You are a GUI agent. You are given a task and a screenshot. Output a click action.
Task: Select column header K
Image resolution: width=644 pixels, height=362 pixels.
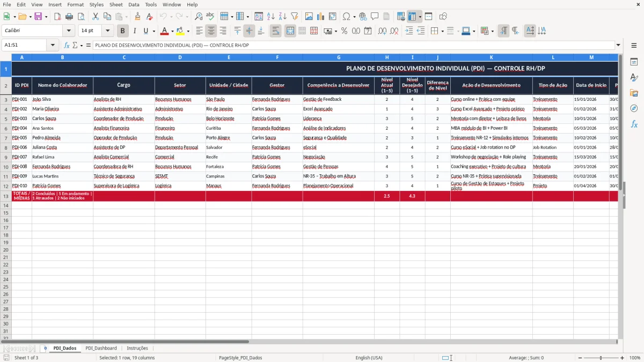491,57
